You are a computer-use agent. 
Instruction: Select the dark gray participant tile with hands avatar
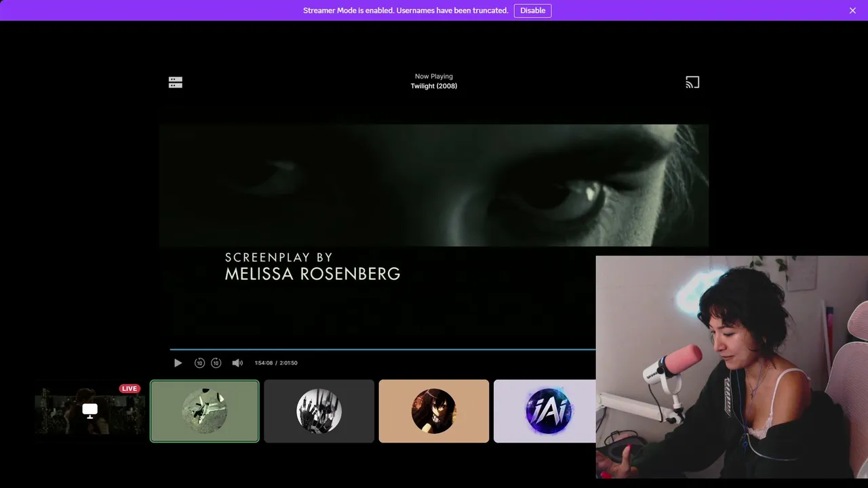tap(319, 411)
